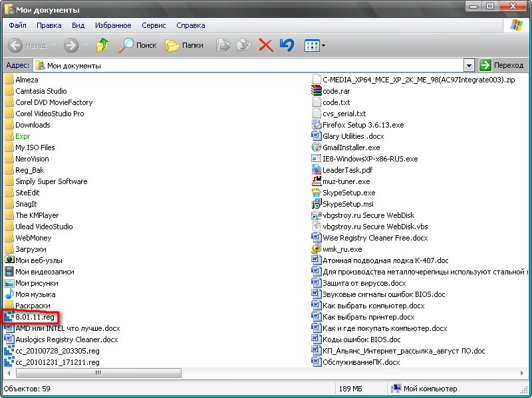Select Wise Registry Cleaner Free.docx
Image resolution: width=532 pixels, height=398 pixels.
370,238
